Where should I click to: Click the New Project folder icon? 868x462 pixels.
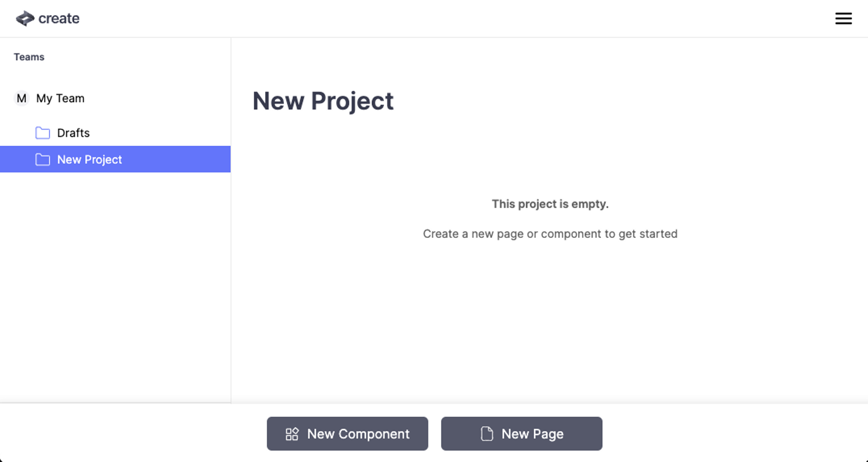click(x=43, y=160)
